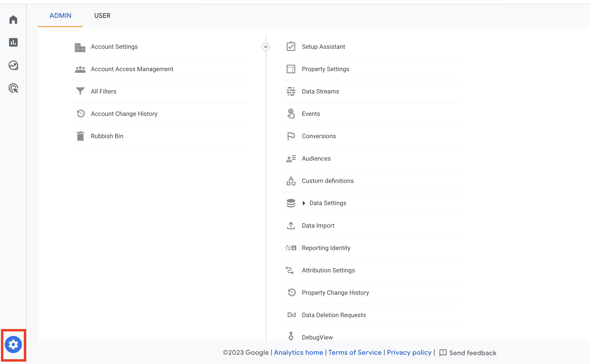Screen dimensions: 590x364
Task: Switch to the ADMIN tab
Action: (60, 16)
